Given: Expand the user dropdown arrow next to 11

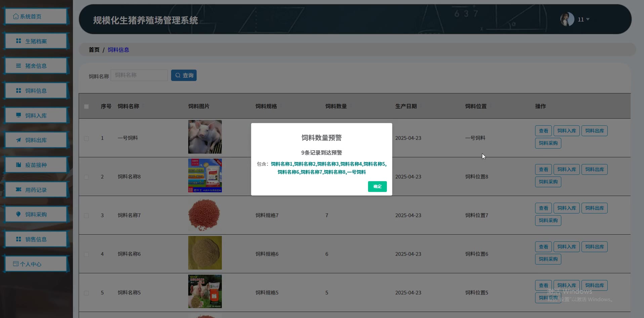Looking at the screenshot, I should 588,19.
